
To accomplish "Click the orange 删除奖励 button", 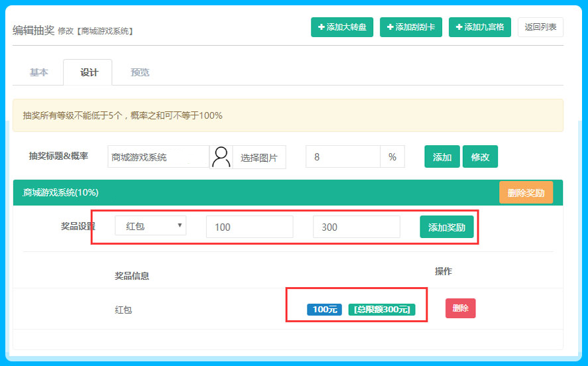I will [x=526, y=193].
